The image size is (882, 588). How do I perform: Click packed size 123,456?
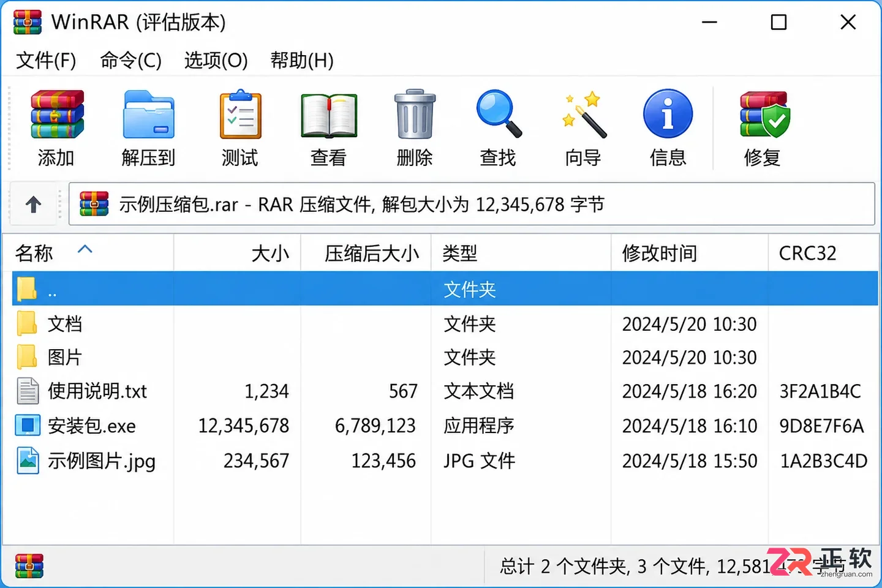pyautogui.click(x=383, y=461)
